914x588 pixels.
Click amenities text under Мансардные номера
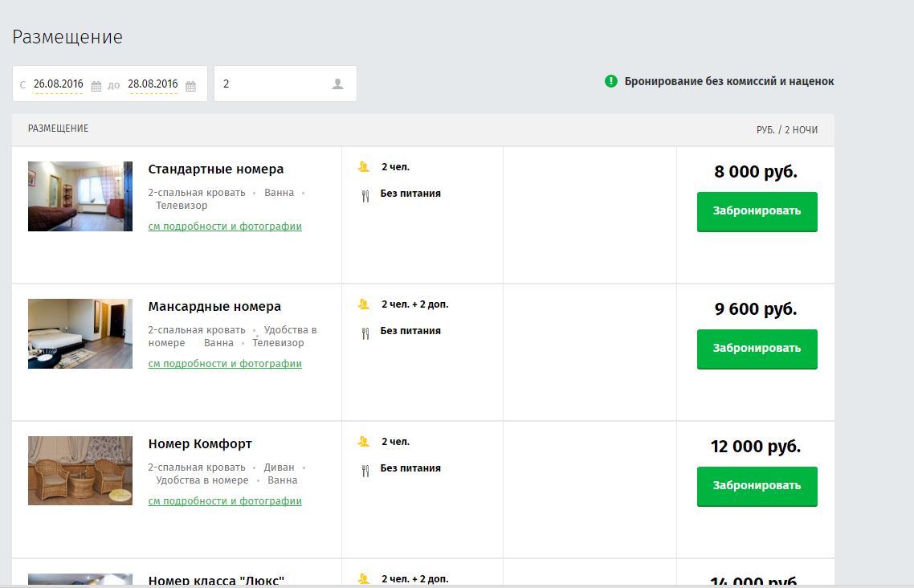[233, 337]
